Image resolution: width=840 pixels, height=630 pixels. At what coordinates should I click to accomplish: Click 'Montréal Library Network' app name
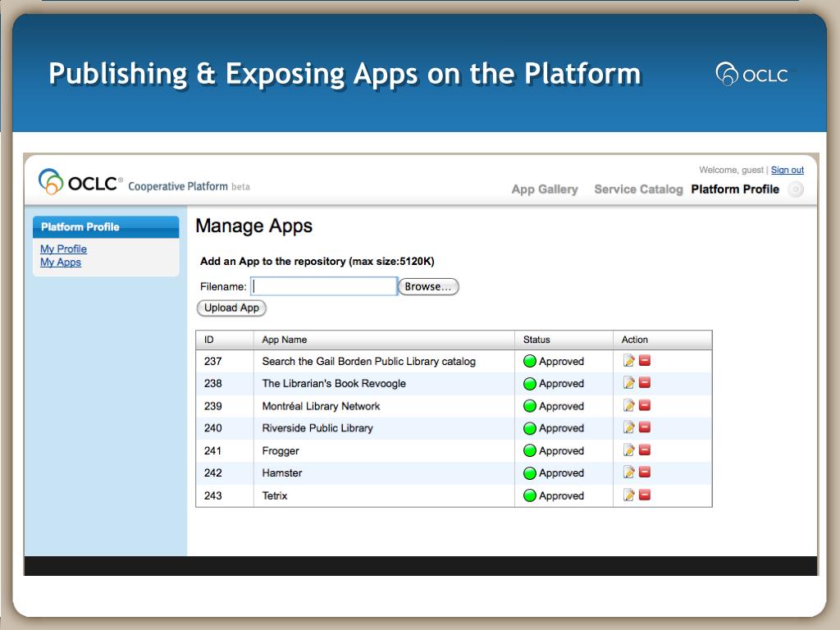coord(321,406)
